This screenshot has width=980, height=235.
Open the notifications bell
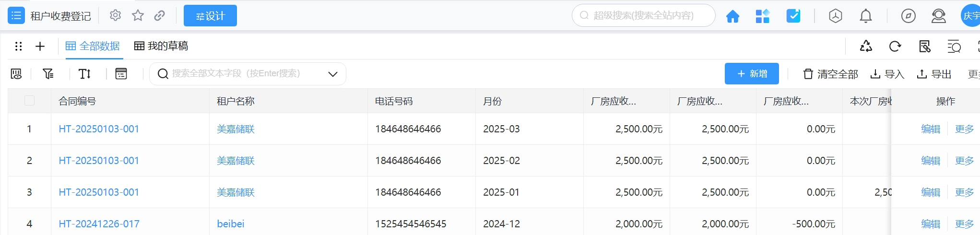click(865, 16)
